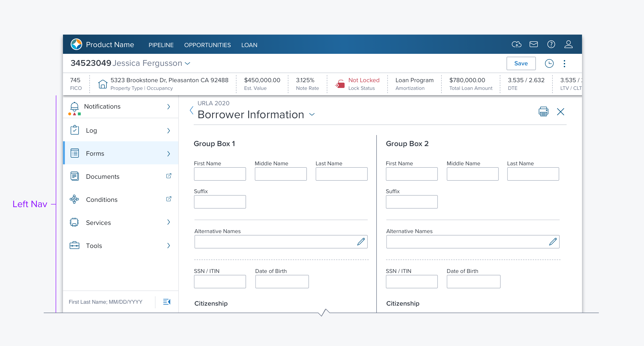The height and width of the screenshot is (346, 644).
Task: Focus Suffix field in Group Box 2
Action: [411, 202]
